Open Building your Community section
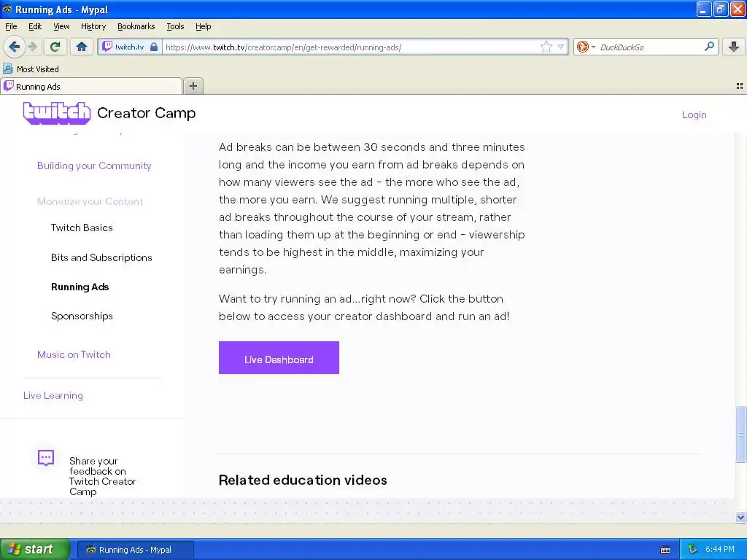This screenshot has width=747, height=560. (94, 166)
